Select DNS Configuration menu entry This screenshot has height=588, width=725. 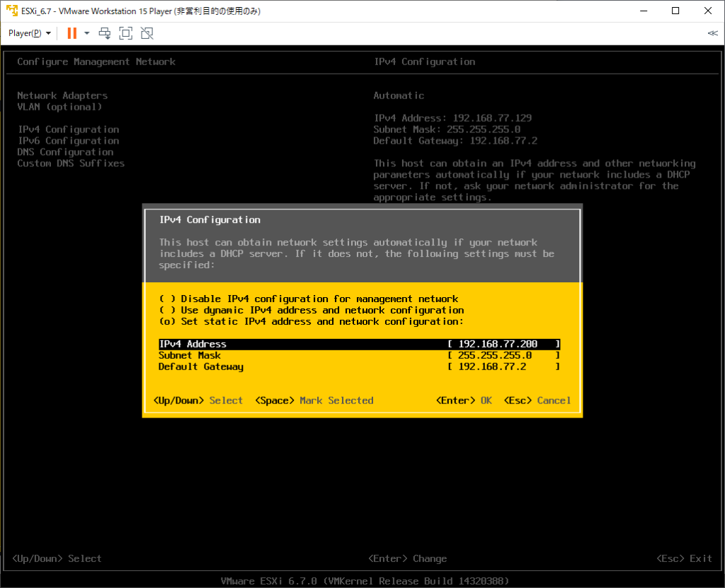coord(65,152)
